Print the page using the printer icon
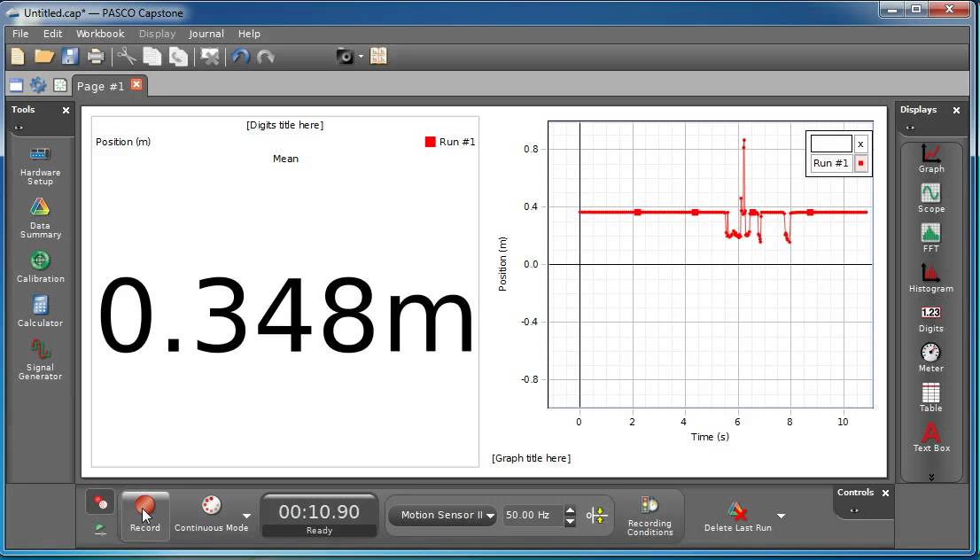 click(x=96, y=56)
